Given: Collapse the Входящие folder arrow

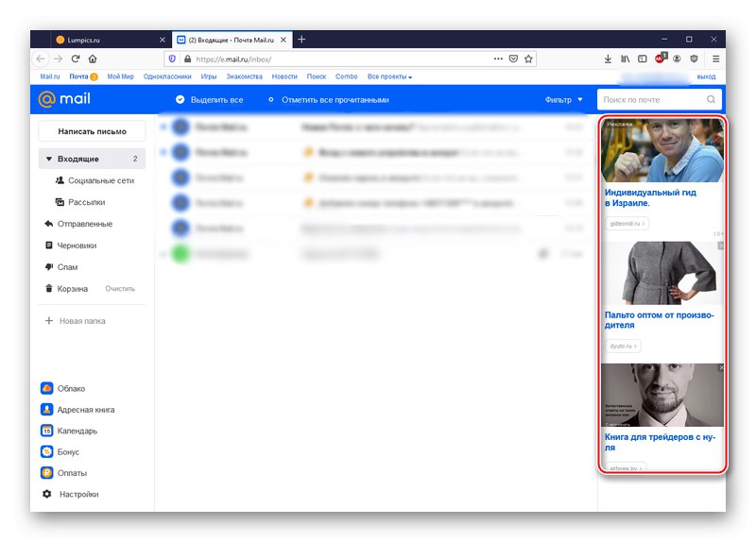Looking at the screenshot, I should 49,159.
